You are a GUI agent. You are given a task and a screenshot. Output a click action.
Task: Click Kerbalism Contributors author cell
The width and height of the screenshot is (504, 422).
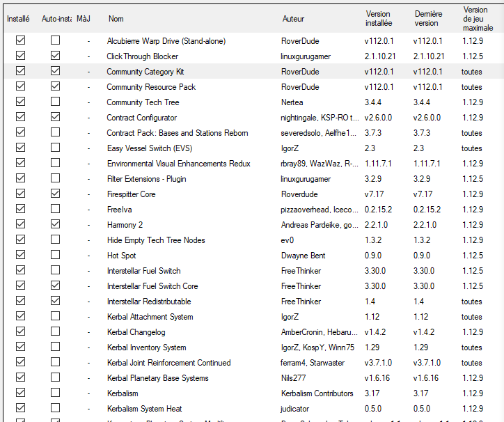[x=317, y=393]
